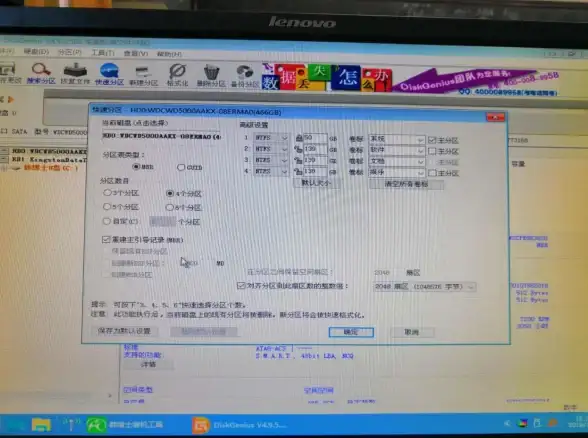This screenshot has height=438, width=588.
Task: Click the Details (详情) button below dialog
Action: 148,364
